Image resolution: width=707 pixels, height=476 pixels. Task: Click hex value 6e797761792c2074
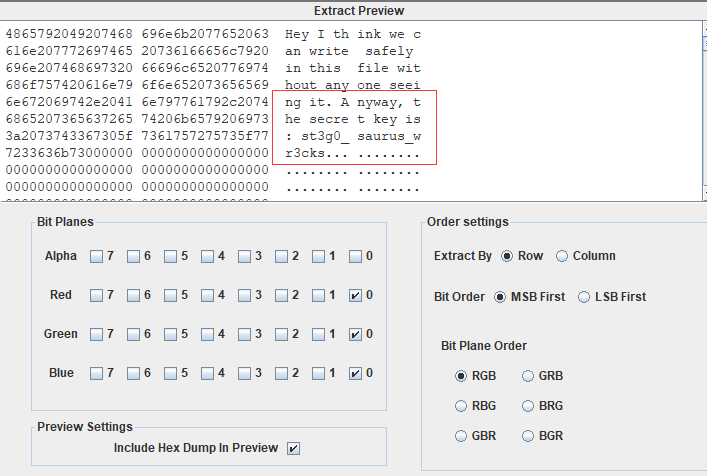205,102
